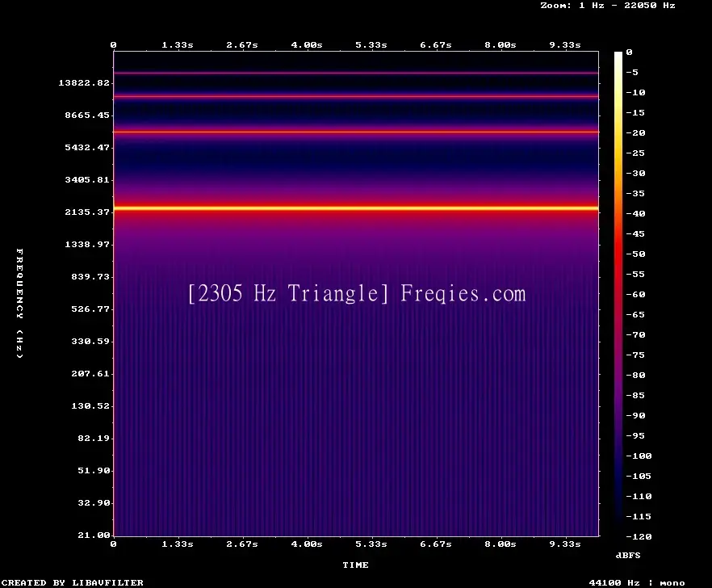
Task: Select the 'FREQUENCY (Hz)' vertical axis title
Action: [x=19, y=303]
